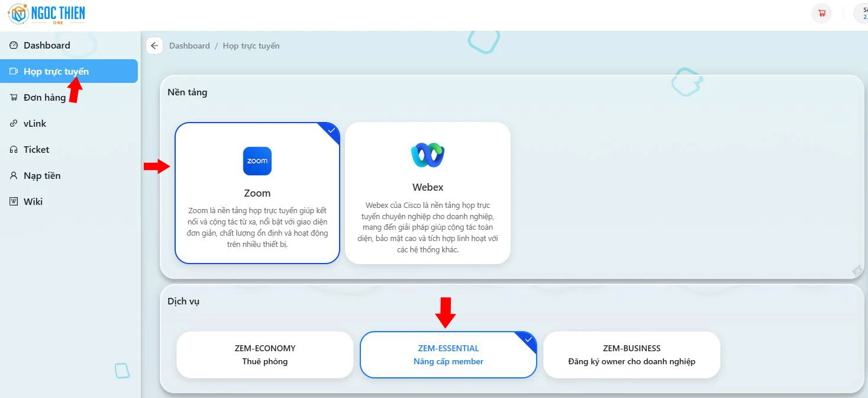
Task: Select the Zoom platform card
Action: point(257,193)
